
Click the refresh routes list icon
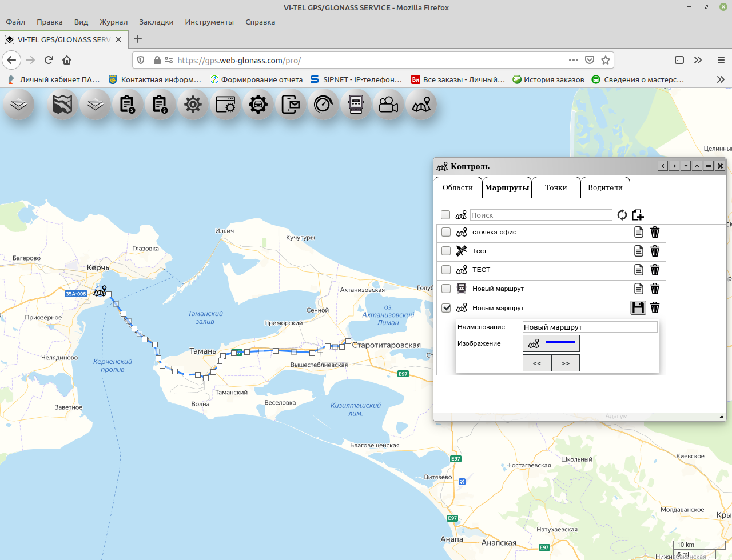pos(622,215)
